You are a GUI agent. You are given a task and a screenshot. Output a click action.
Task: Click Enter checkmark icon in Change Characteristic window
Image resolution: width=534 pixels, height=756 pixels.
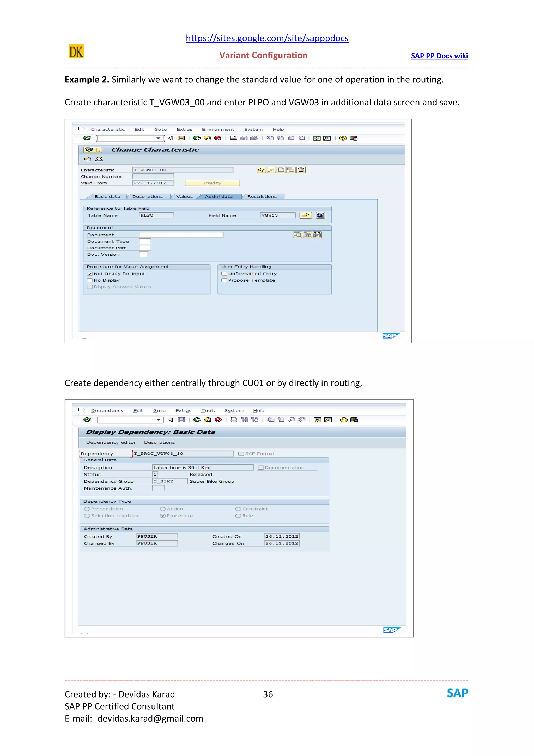(x=87, y=138)
